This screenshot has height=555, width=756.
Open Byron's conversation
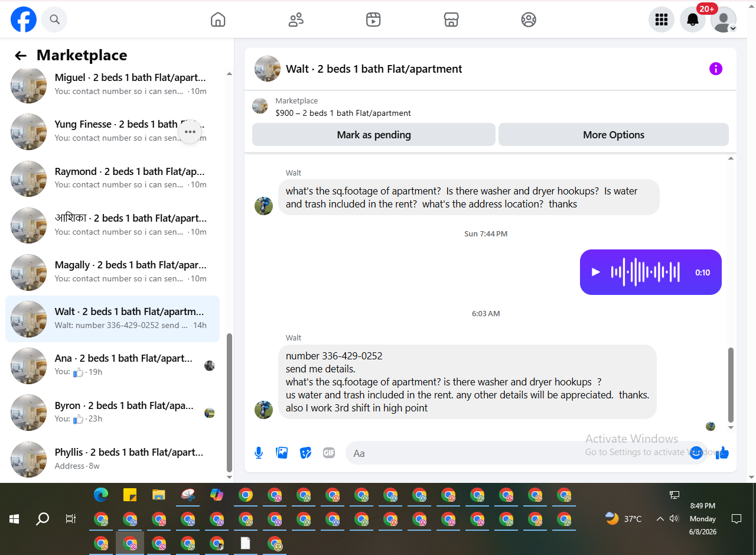pyautogui.click(x=112, y=413)
